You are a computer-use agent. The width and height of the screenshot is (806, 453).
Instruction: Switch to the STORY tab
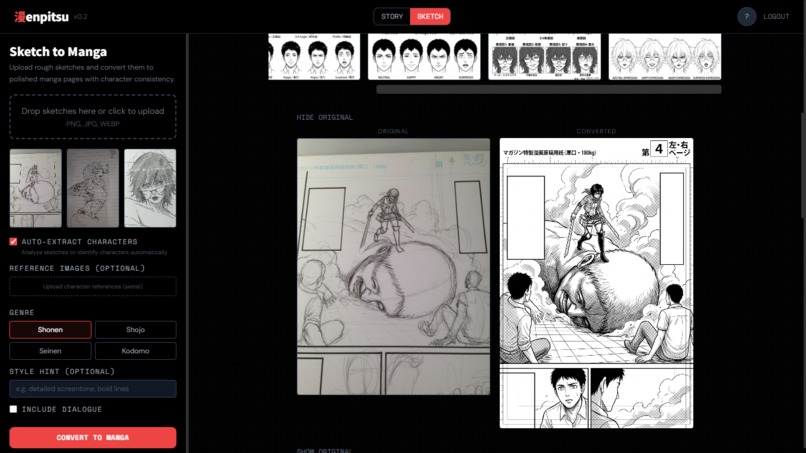click(392, 16)
